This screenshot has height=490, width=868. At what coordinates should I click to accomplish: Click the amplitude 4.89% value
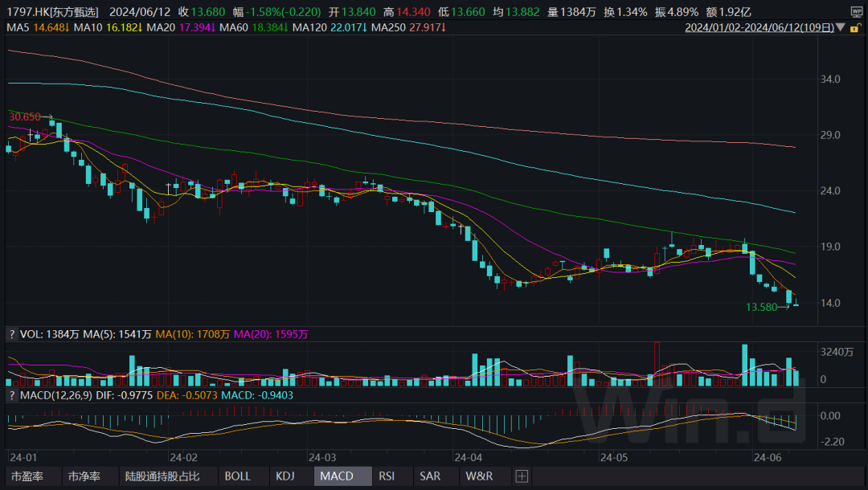(x=683, y=12)
